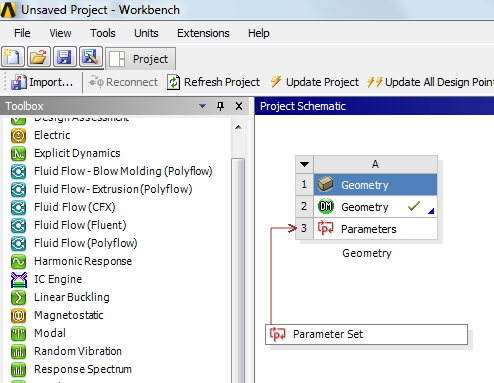Click the DesignModeler Geometry cell icon

[x=326, y=206]
